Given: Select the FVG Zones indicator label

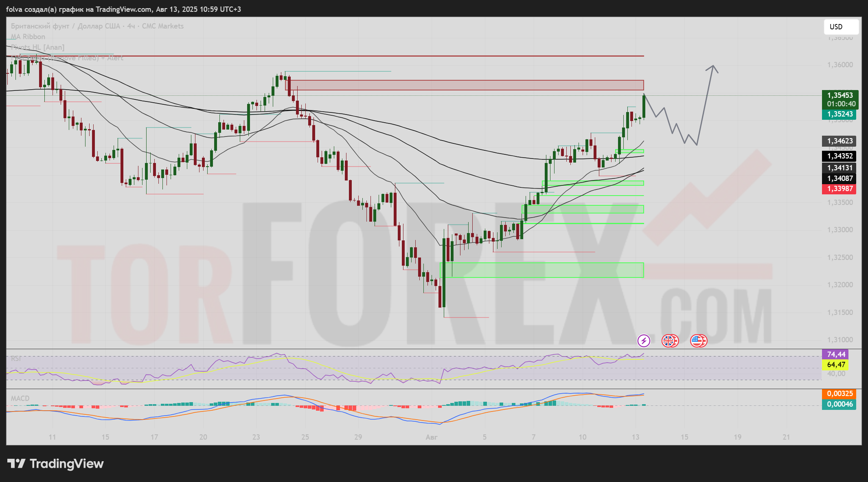Looking at the screenshot, I should (x=67, y=58).
